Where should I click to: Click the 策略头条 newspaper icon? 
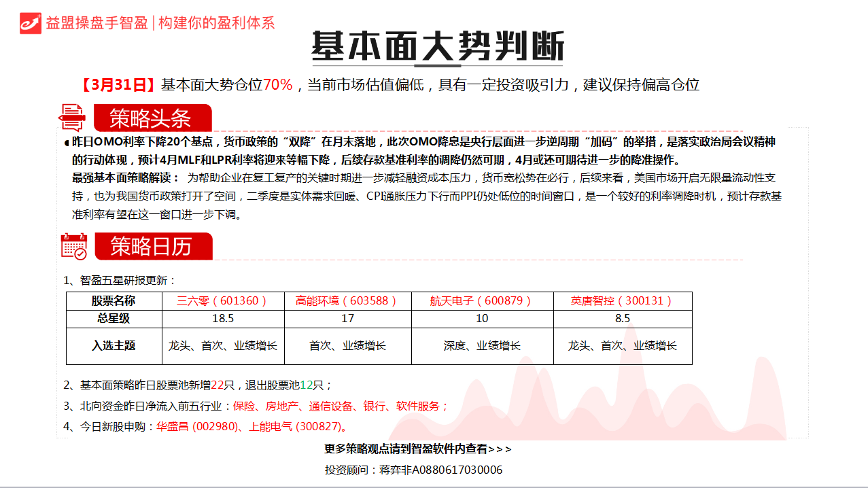point(72,118)
